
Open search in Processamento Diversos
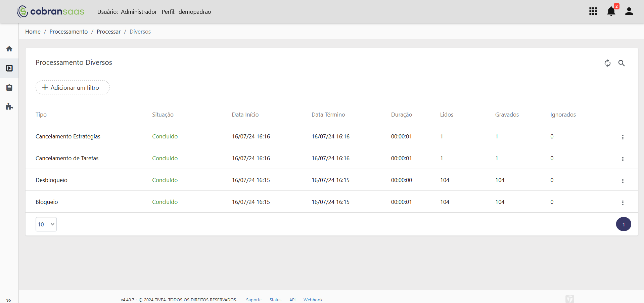pos(622,63)
